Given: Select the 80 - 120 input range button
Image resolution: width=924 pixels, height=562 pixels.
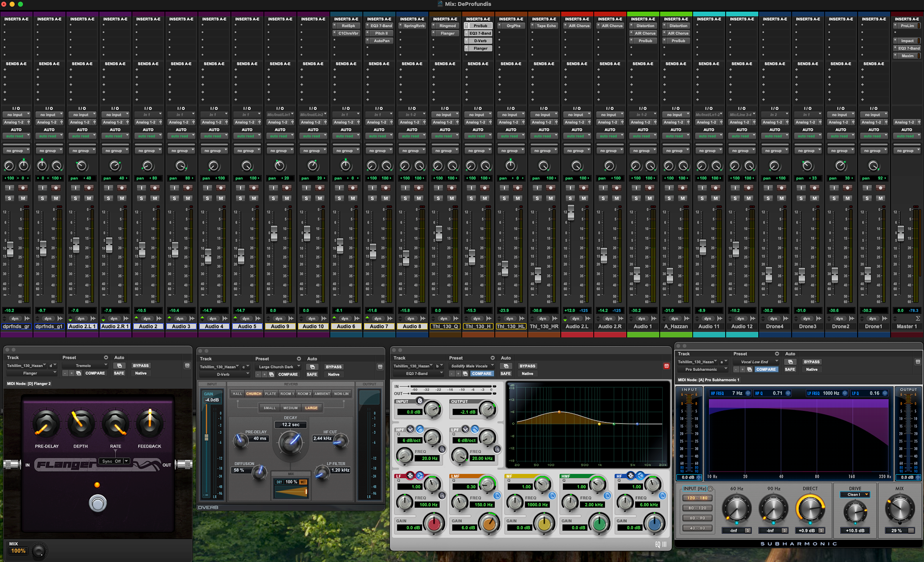Looking at the screenshot, I should click(697, 508).
